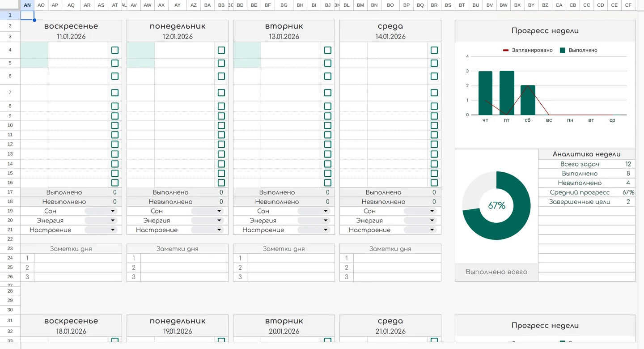The image size is (644, 349).
Task: Select the date cell 19.01.2026
Action: click(x=178, y=332)
